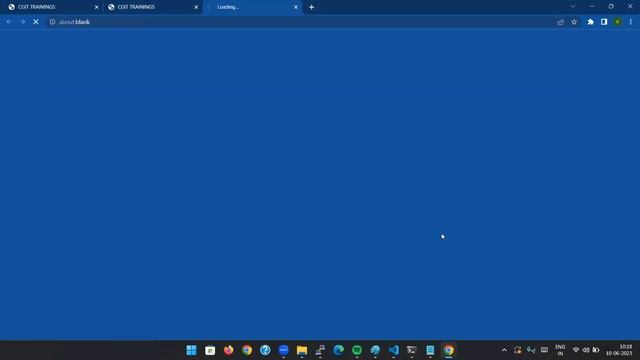Open the Chrome three-dot menu
The image size is (640, 360).
point(631,22)
